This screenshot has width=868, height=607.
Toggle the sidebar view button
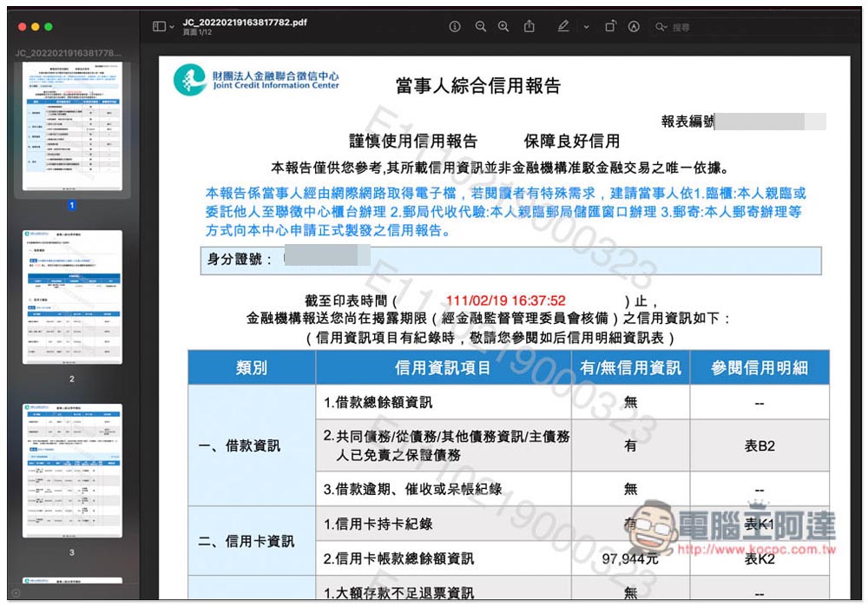[x=159, y=27]
